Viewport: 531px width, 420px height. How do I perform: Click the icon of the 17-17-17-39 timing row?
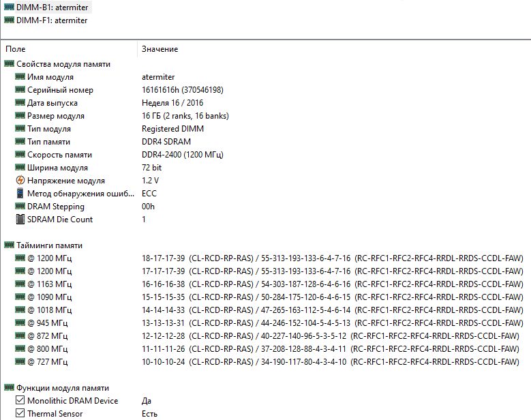coord(20,271)
